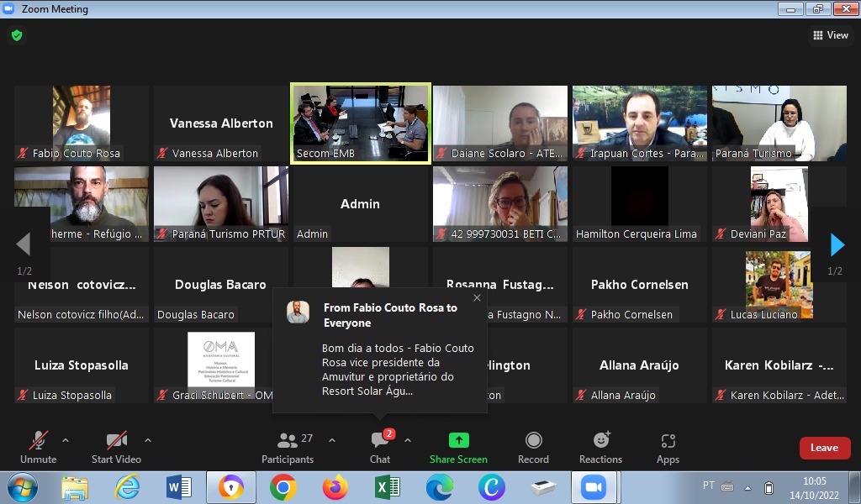Viewport: 861px width, 504px height.
Task: Open Microsoft Edge from taskbar
Action: click(439, 487)
